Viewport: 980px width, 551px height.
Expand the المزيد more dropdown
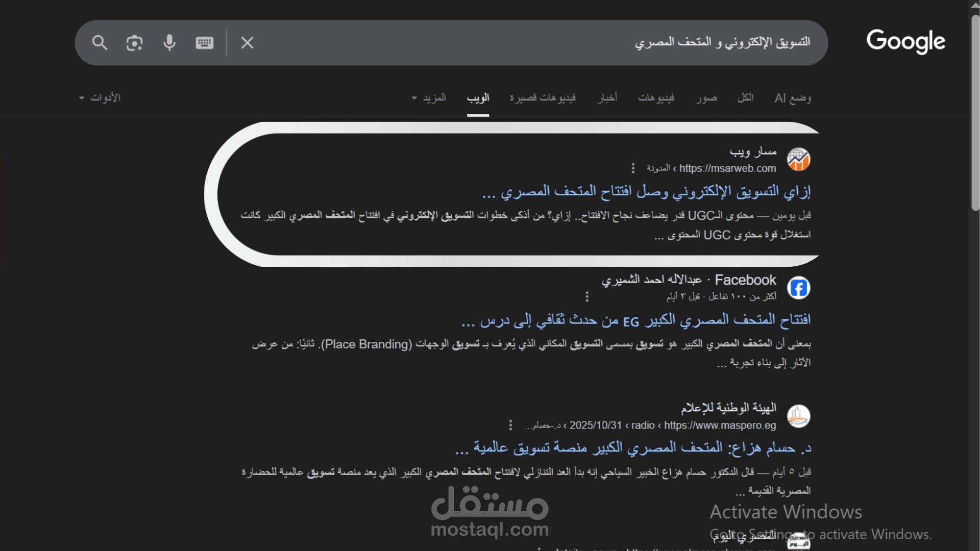tap(429, 97)
